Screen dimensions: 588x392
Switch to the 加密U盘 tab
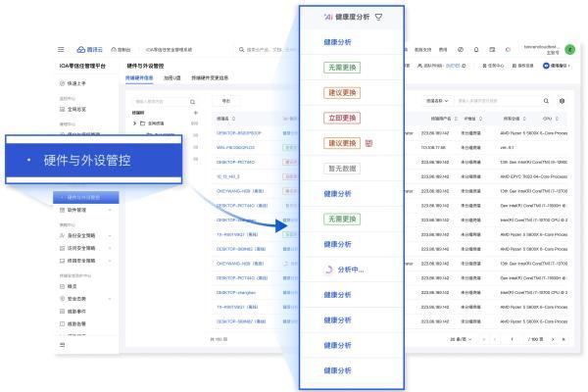172,78
